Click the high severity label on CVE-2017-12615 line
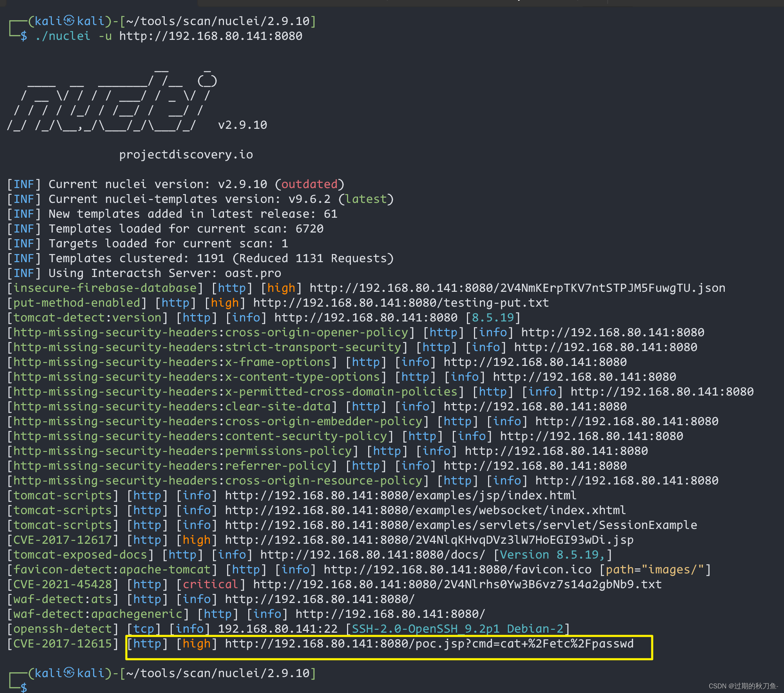This screenshot has width=784, height=693. point(196,644)
